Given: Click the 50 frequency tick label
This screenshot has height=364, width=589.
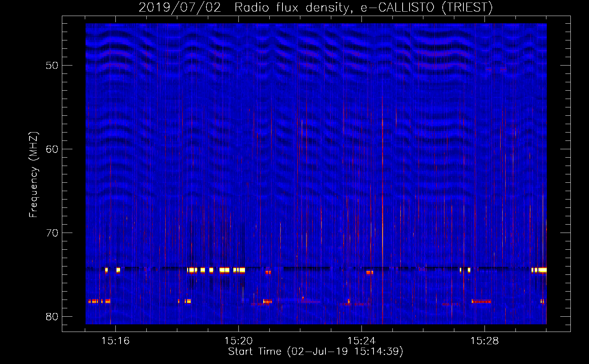Looking at the screenshot, I should [52, 66].
